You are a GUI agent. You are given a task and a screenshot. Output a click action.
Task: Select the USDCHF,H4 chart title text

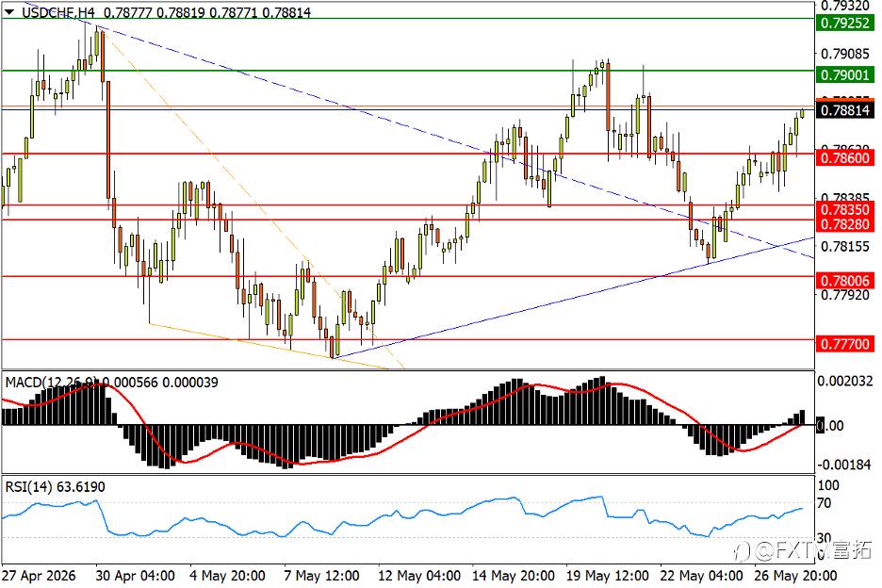tap(58, 12)
